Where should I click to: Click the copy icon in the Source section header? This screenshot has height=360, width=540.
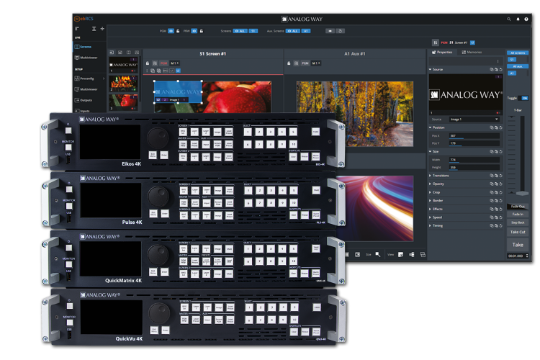click(x=491, y=70)
